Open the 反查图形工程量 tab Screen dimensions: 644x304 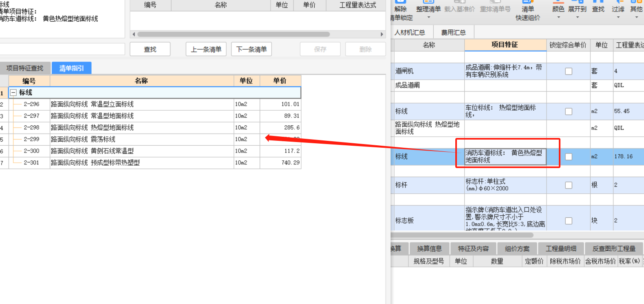pyautogui.click(x=614, y=248)
